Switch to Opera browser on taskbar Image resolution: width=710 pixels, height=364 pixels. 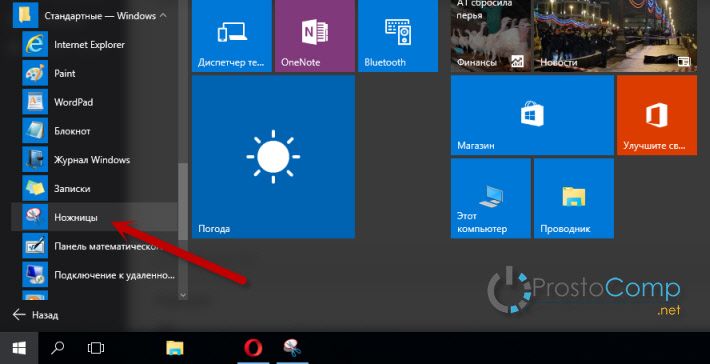253,348
